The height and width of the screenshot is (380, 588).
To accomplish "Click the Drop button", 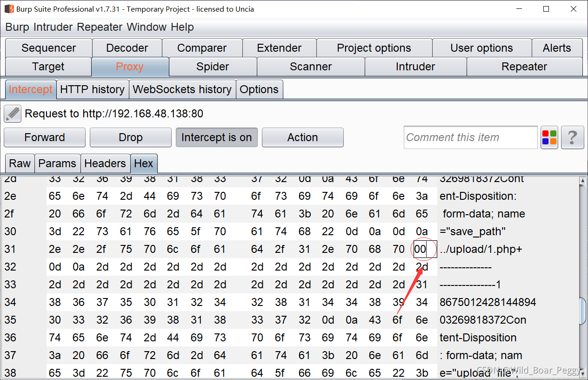I will [131, 137].
